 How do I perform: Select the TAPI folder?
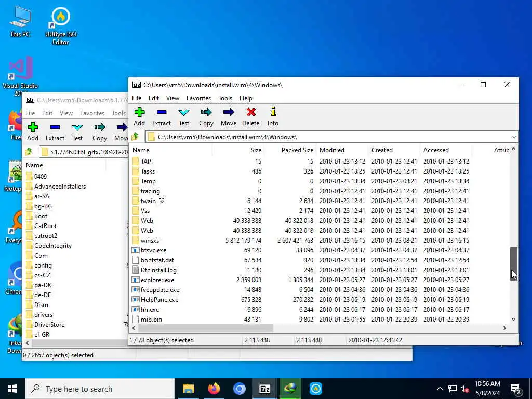320,162
